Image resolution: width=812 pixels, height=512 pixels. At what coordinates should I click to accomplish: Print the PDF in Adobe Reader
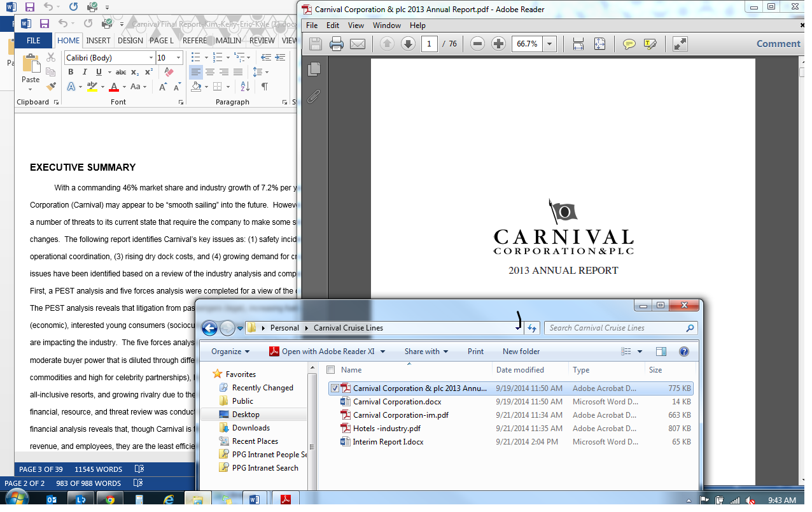(336, 44)
